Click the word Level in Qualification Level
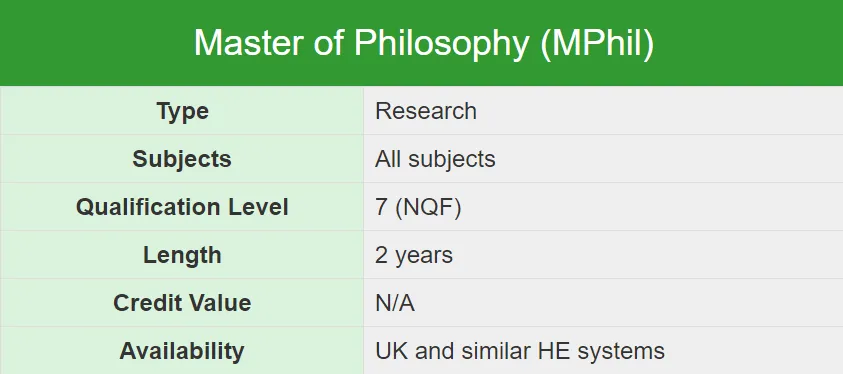The height and width of the screenshot is (374, 843). pyautogui.click(x=259, y=207)
